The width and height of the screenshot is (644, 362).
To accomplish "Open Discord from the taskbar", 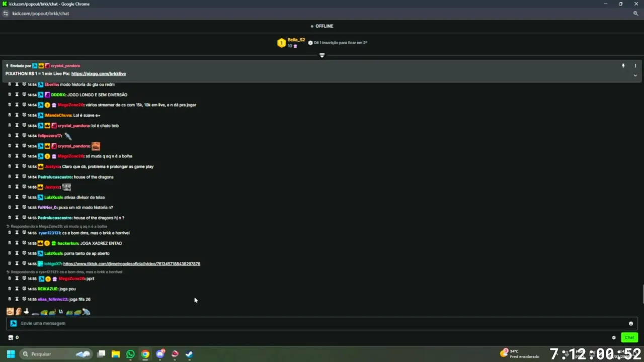I will (160, 354).
